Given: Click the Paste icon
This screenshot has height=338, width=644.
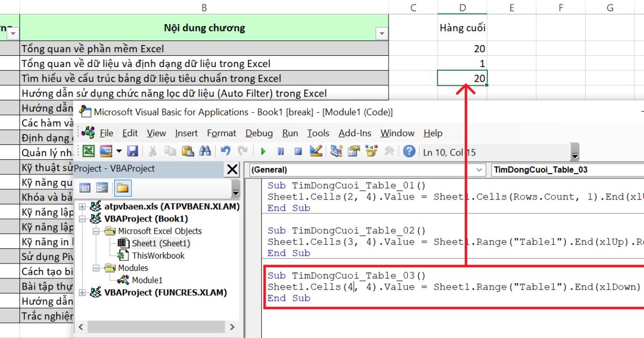Looking at the screenshot, I should pyautogui.click(x=189, y=151).
